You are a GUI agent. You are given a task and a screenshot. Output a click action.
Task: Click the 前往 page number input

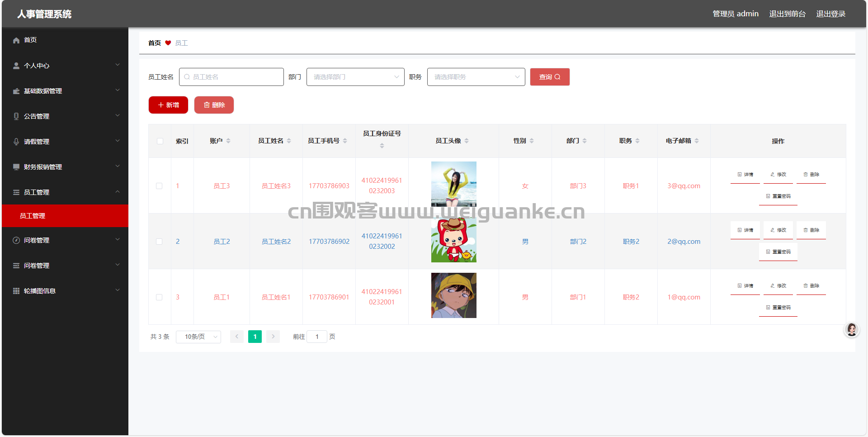[317, 337]
